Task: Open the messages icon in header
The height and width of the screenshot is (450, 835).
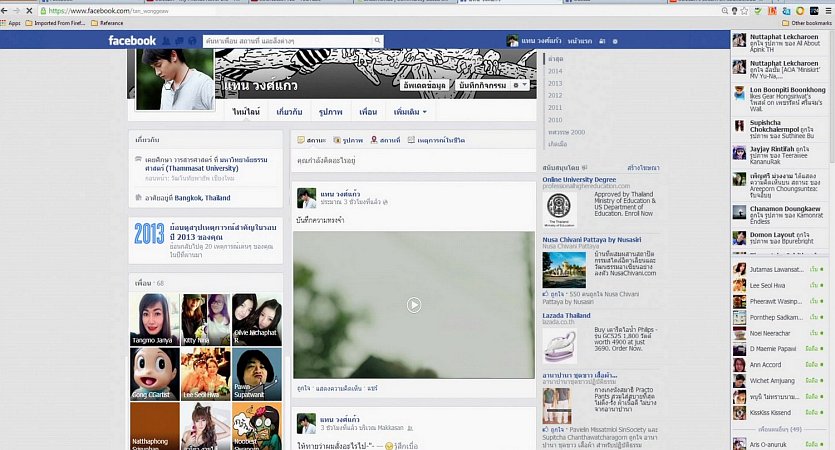Action: click(x=178, y=41)
